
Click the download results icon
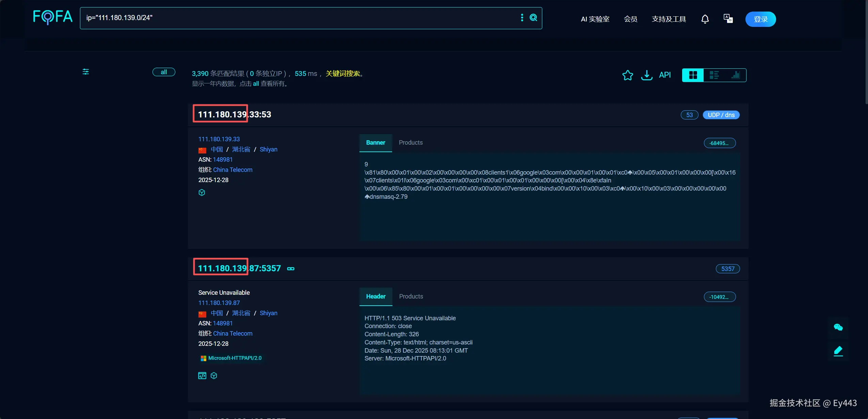click(646, 75)
